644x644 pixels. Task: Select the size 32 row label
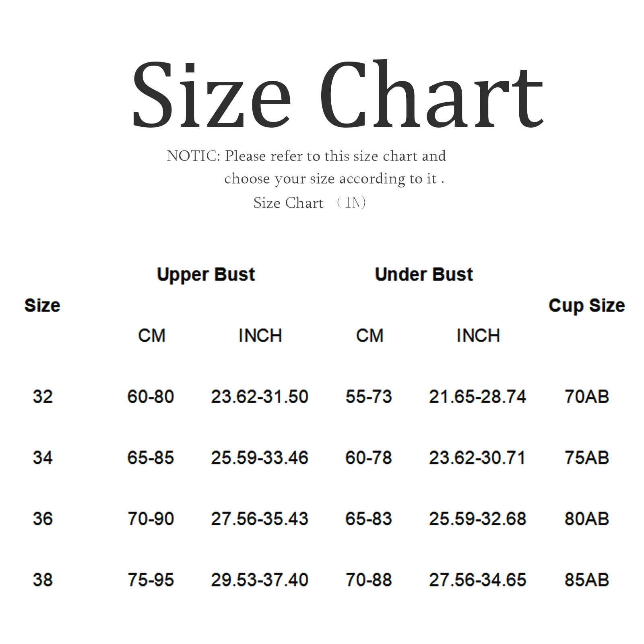[43, 397]
